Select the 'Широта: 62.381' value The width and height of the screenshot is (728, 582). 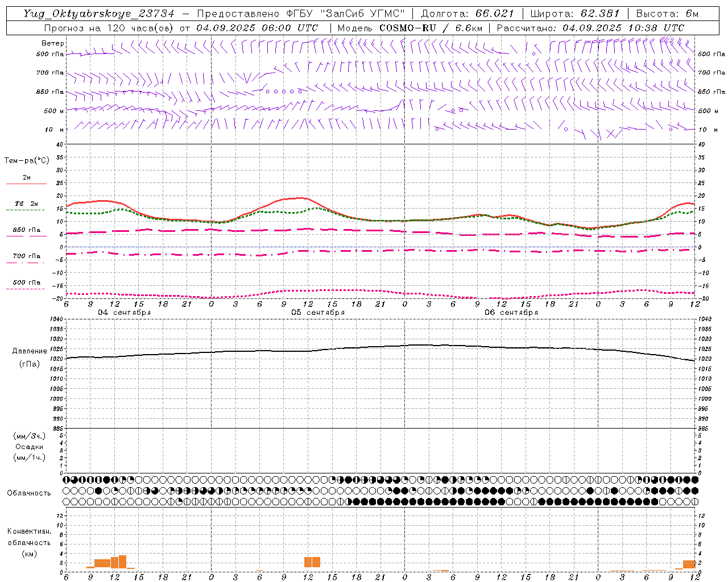point(575,14)
